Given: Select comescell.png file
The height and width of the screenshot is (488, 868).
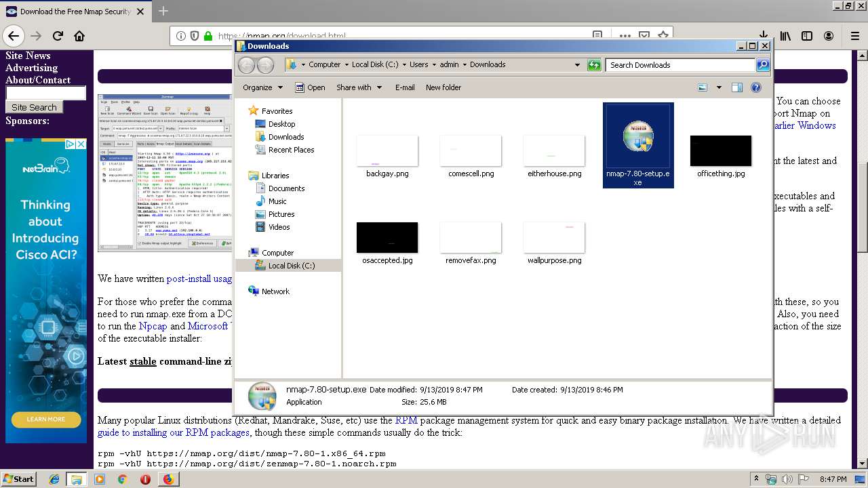Looking at the screenshot, I should coord(471,156).
